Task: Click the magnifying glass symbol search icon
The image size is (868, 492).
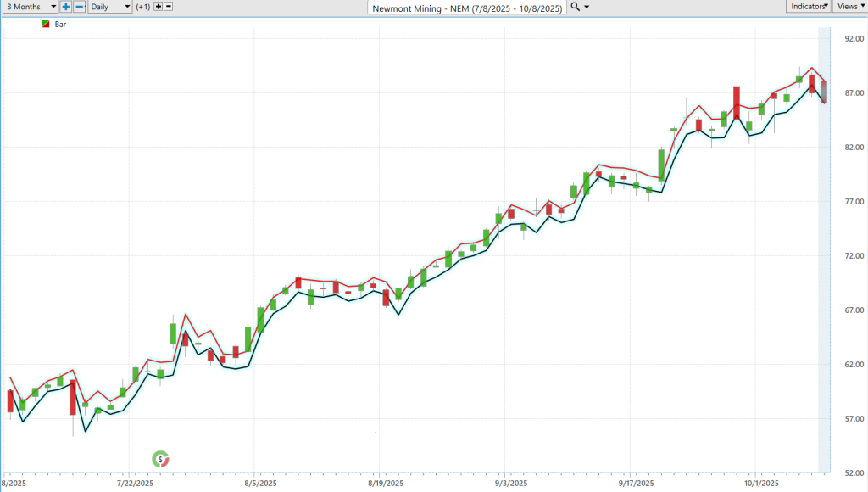Action: tap(576, 6)
